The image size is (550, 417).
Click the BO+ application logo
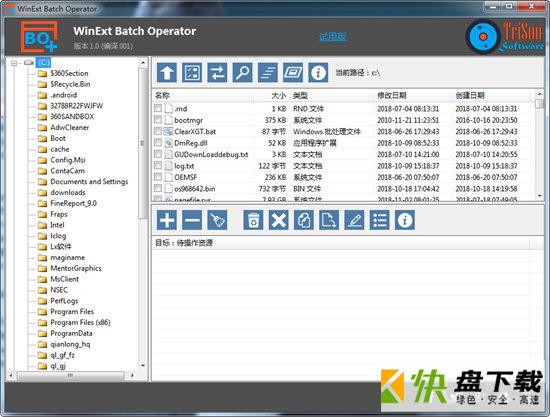pos(39,37)
